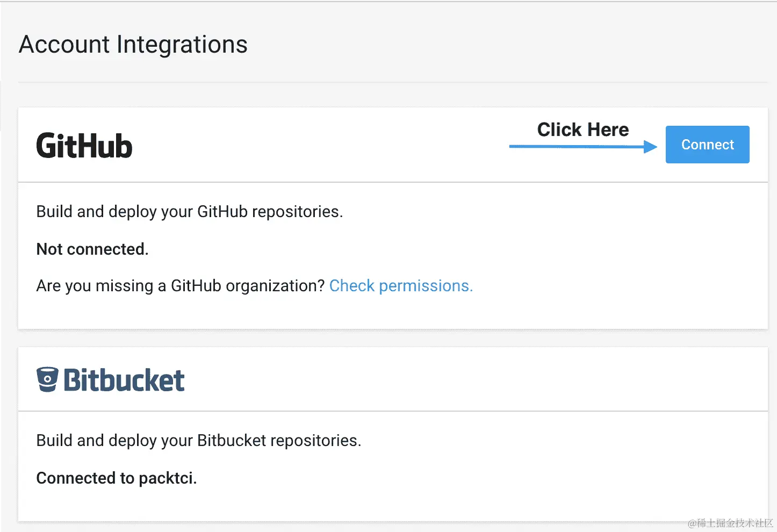Click the 'Not connected.' GitHub status text

[x=92, y=249]
